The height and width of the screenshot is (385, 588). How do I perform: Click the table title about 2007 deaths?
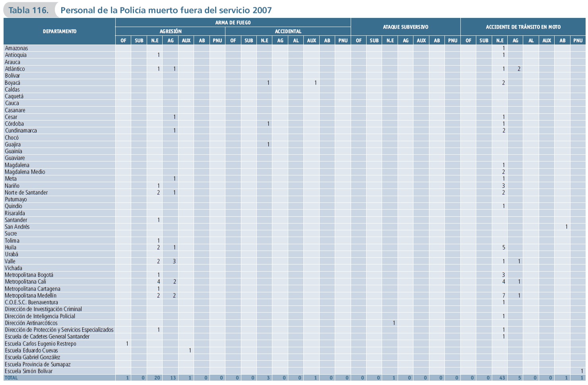pyautogui.click(x=166, y=10)
